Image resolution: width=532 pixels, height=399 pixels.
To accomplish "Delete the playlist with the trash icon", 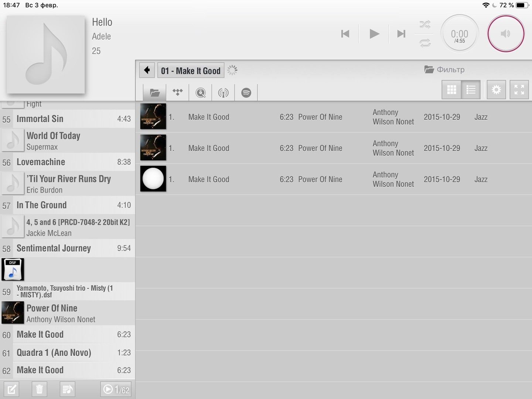I will (40, 389).
